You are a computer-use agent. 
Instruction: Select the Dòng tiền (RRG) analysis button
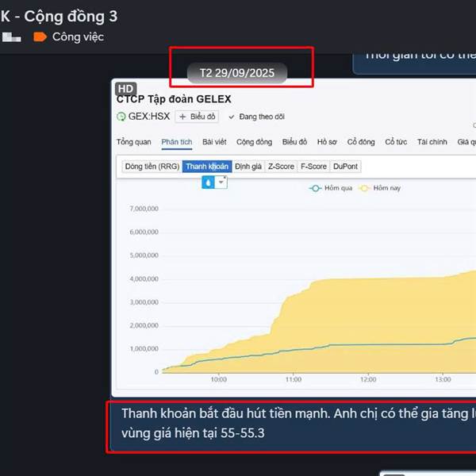[152, 167]
